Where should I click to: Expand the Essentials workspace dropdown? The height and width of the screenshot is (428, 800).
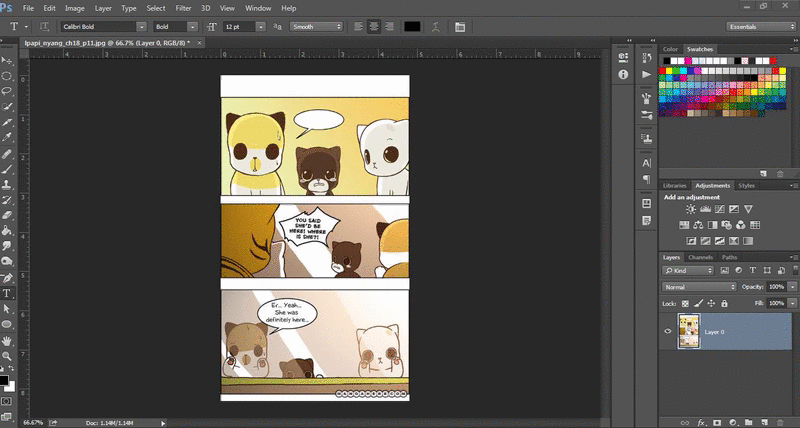758,26
